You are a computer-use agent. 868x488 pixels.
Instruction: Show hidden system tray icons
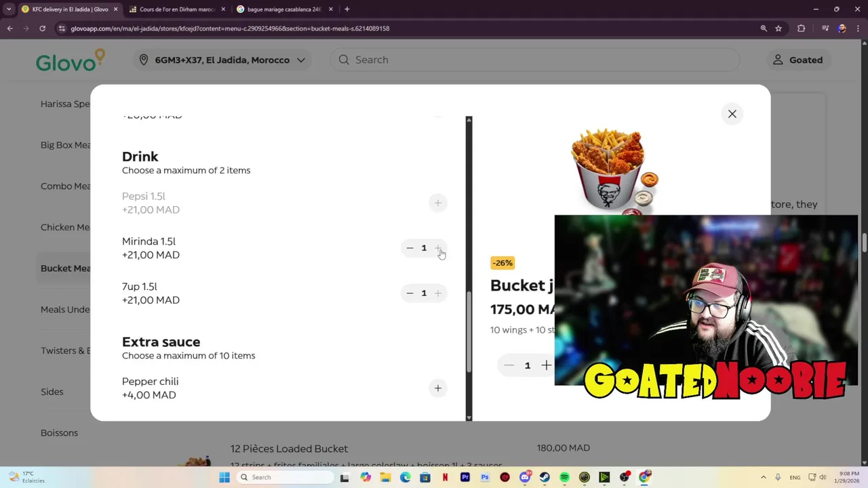(x=763, y=477)
